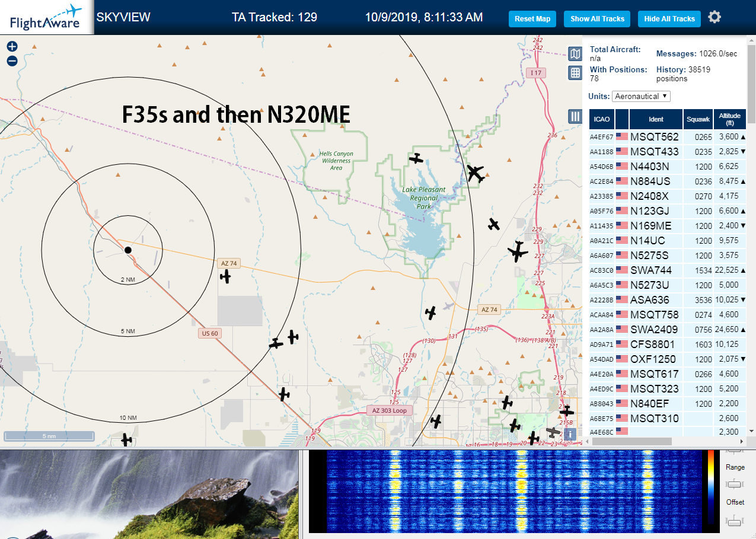Click the Reset Map button

pos(532,19)
